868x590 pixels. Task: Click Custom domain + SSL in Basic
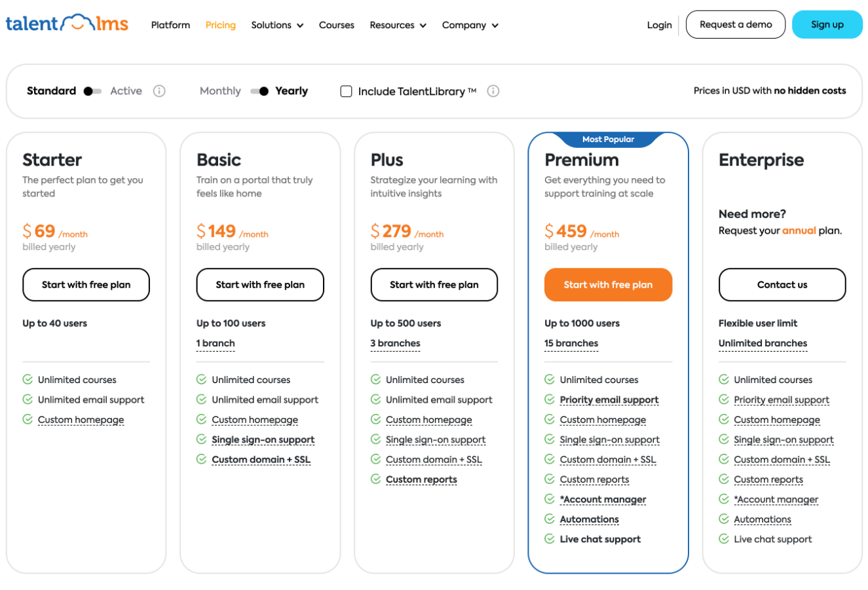[x=261, y=460]
